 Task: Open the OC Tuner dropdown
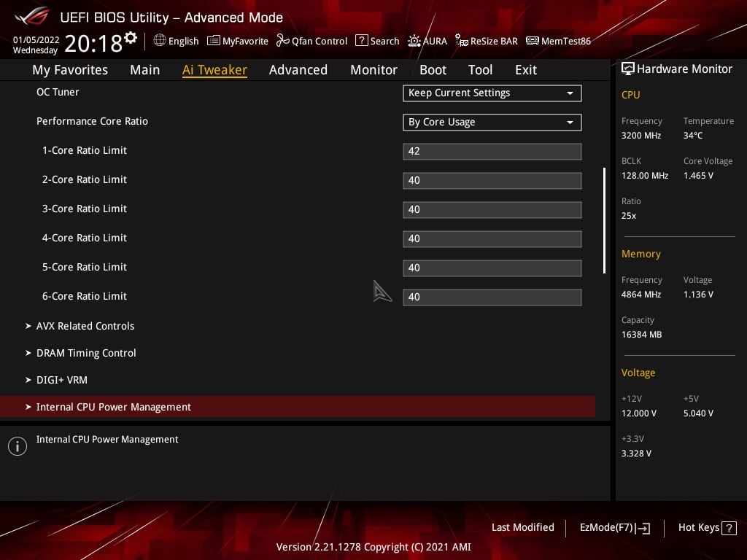point(492,93)
